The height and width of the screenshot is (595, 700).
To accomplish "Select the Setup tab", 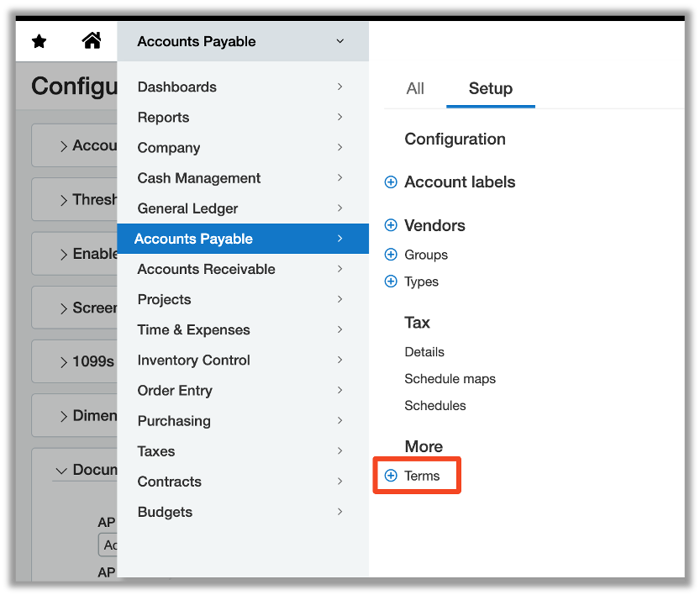I will coord(490,88).
